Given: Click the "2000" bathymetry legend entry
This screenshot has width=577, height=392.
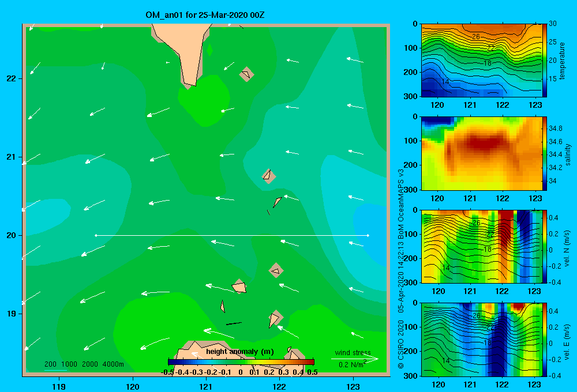Looking at the screenshot, I should [x=90, y=364].
